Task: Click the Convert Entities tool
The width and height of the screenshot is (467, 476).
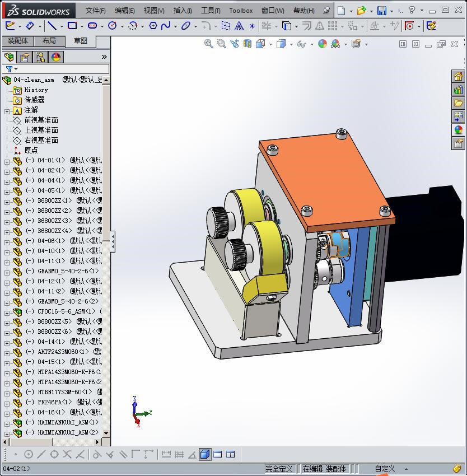Action: 287,26
